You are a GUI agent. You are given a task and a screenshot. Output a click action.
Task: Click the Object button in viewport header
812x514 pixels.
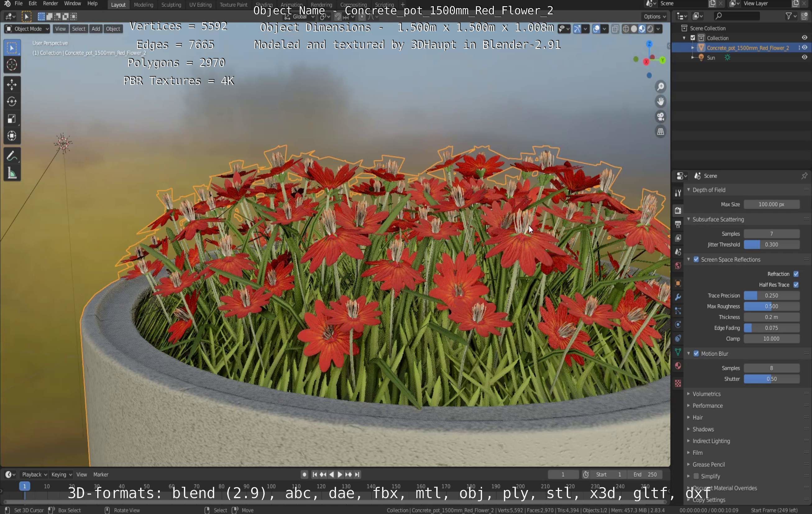113,29
